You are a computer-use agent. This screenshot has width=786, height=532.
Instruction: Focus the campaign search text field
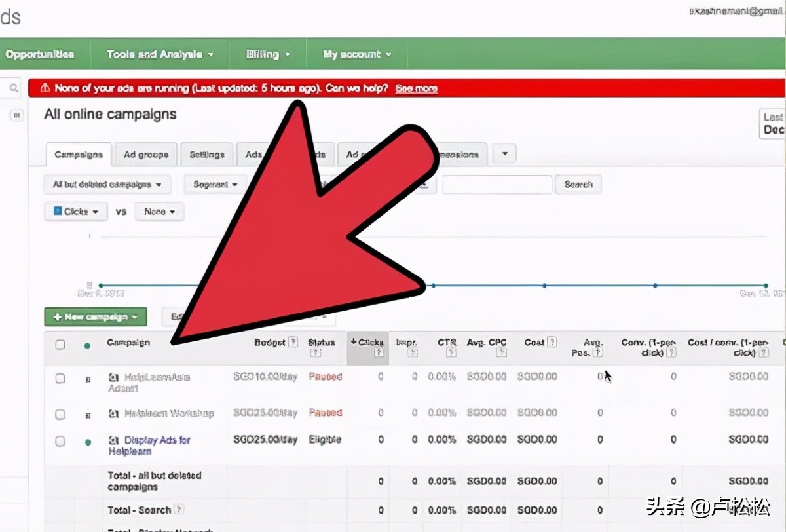[x=496, y=185]
